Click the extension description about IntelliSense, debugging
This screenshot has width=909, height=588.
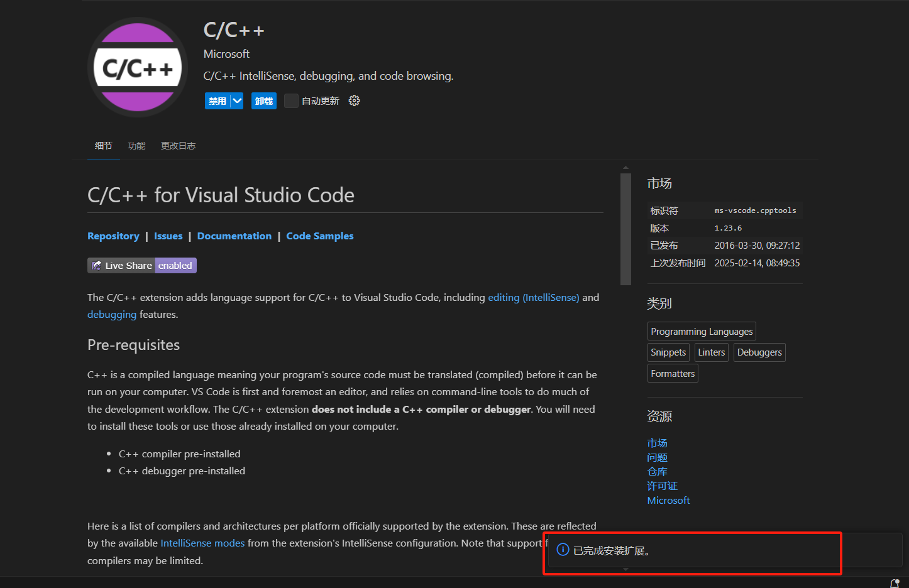328,76
